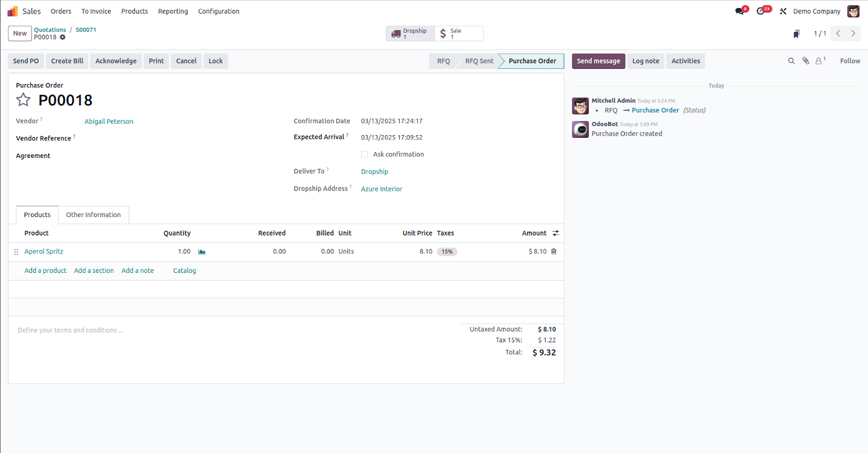Open the Aperol Spritz product
This screenshot has width=868, height=453.
pyautogui.click(x=44, y=252)
